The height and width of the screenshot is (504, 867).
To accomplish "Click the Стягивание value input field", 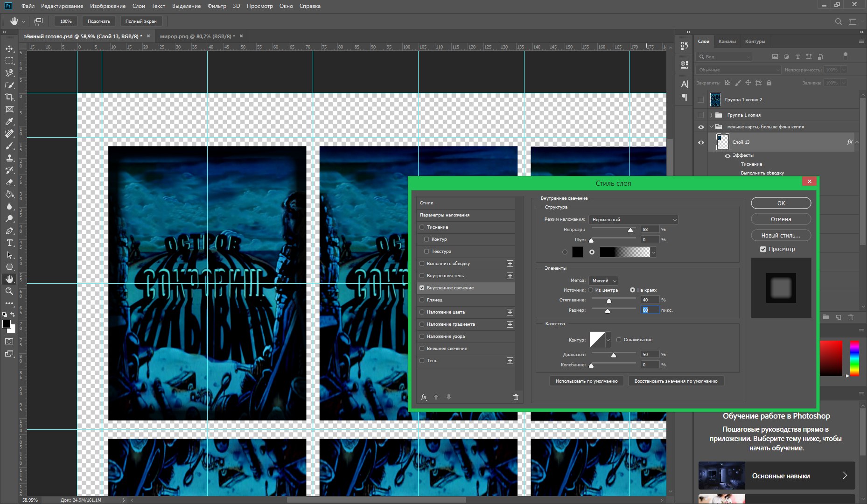I will [x=650, y=300].
